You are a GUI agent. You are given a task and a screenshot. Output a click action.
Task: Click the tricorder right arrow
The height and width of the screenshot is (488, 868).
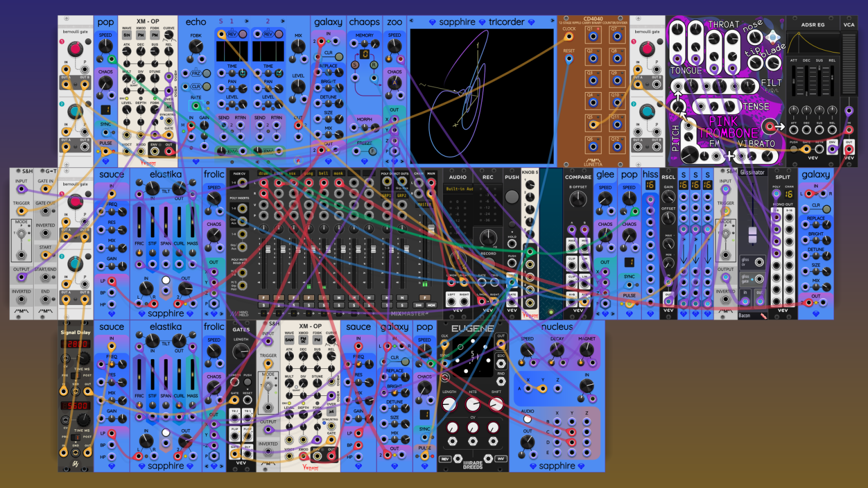552,21
